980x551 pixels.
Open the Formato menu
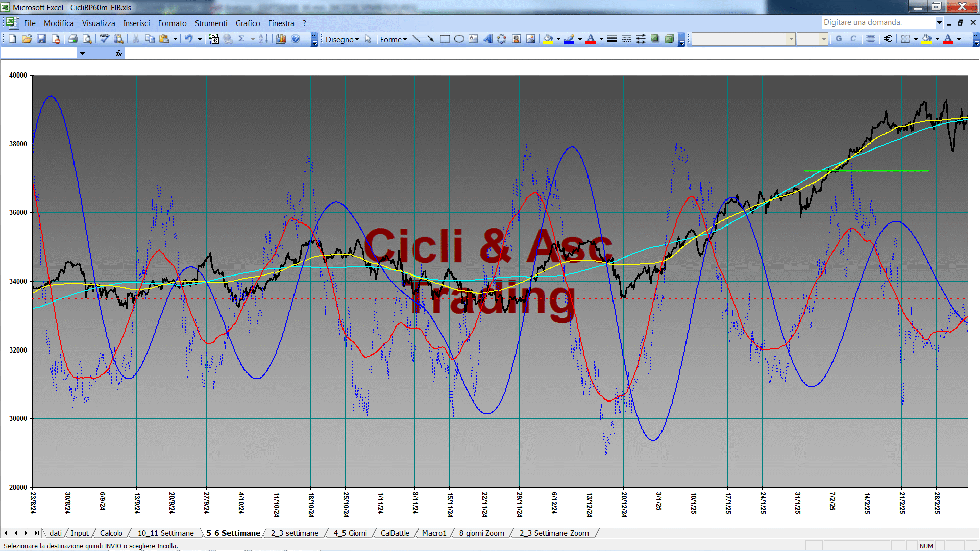tap(172, 23)
